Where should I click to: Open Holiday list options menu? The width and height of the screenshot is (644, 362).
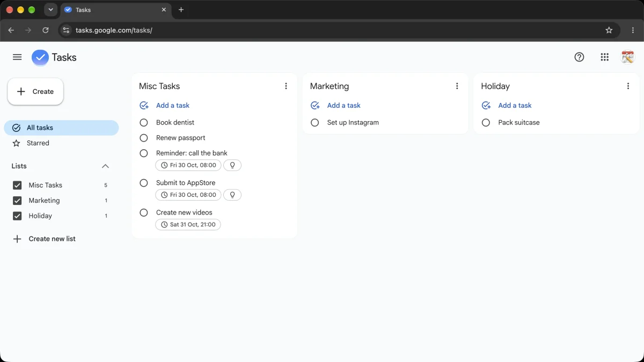coord(628,86)
